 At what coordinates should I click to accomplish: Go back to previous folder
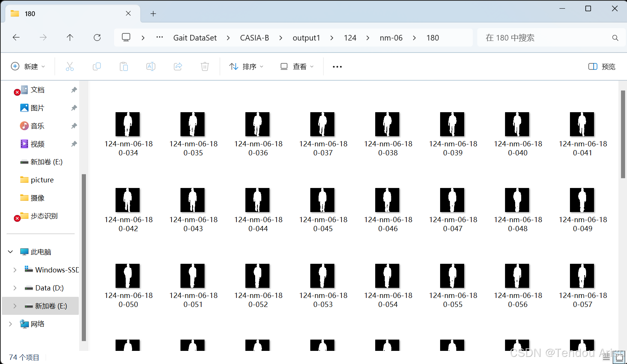click(x=16, y=38)
